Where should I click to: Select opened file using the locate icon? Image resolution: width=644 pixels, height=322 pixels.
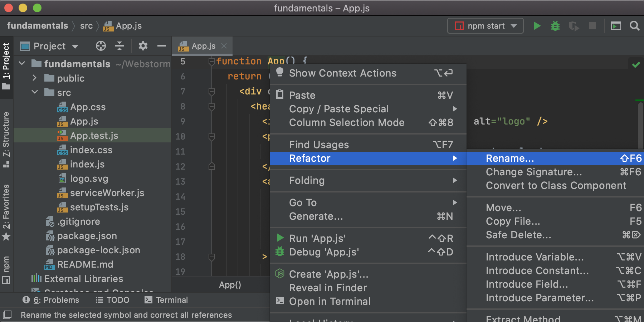click(100, 46)
